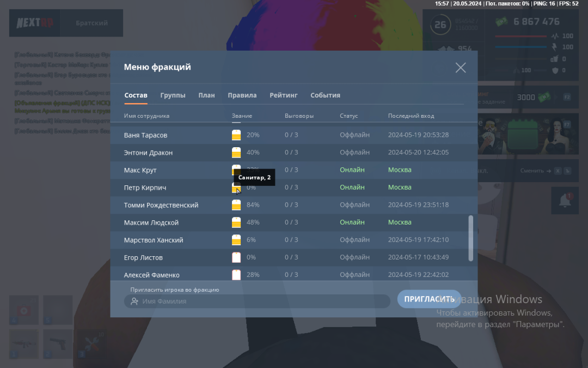
Task: Sort by Последний вход column header
Action: [411, 116]
